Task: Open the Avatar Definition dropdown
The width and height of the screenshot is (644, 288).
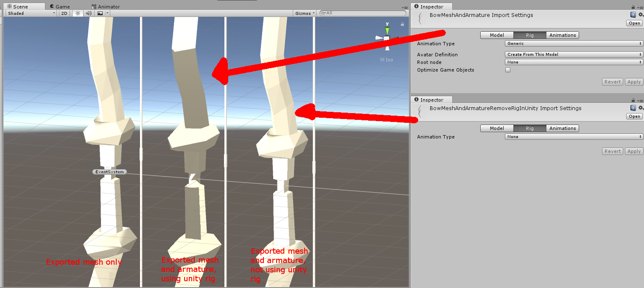Action: point(574,54)
